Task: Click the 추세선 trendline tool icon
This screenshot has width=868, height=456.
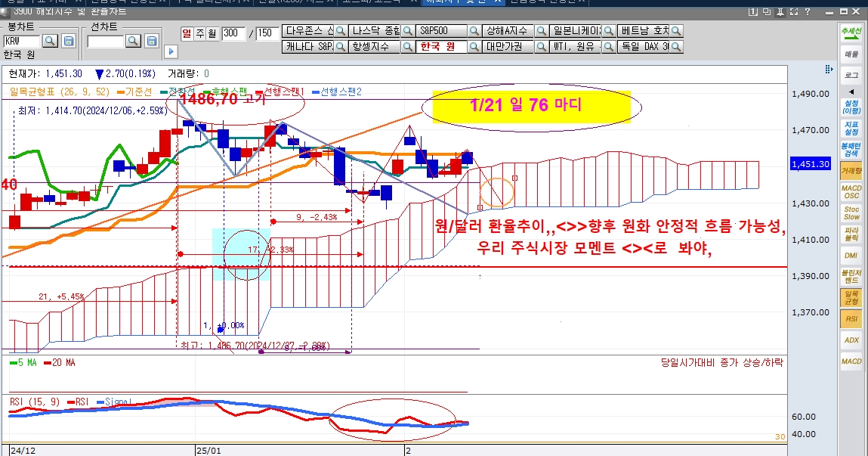Action: tap(851, 33)
